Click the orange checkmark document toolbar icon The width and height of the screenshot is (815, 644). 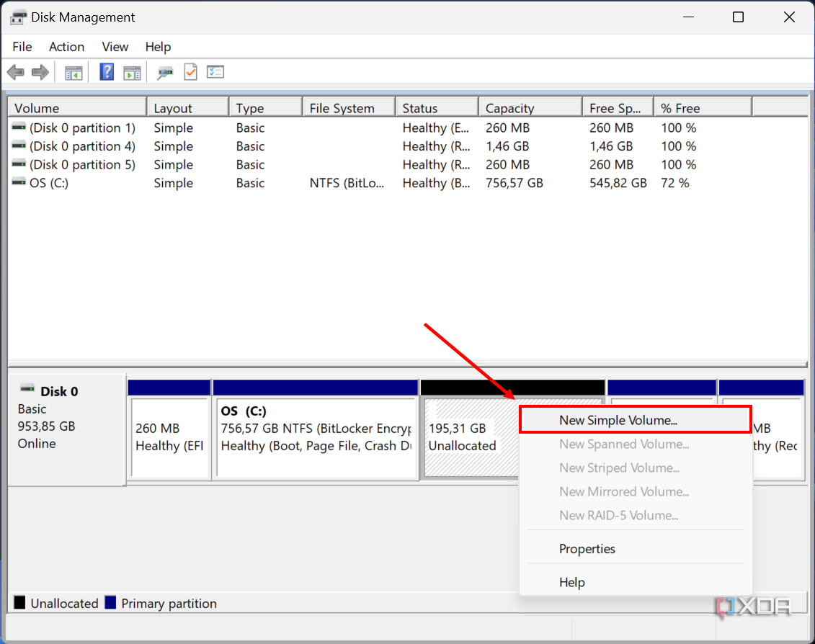click(x=190, y=72)
